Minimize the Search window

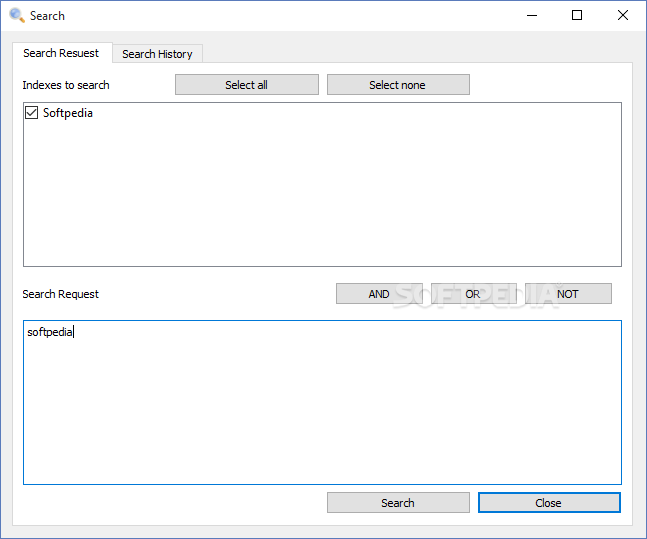pos(532,16)
